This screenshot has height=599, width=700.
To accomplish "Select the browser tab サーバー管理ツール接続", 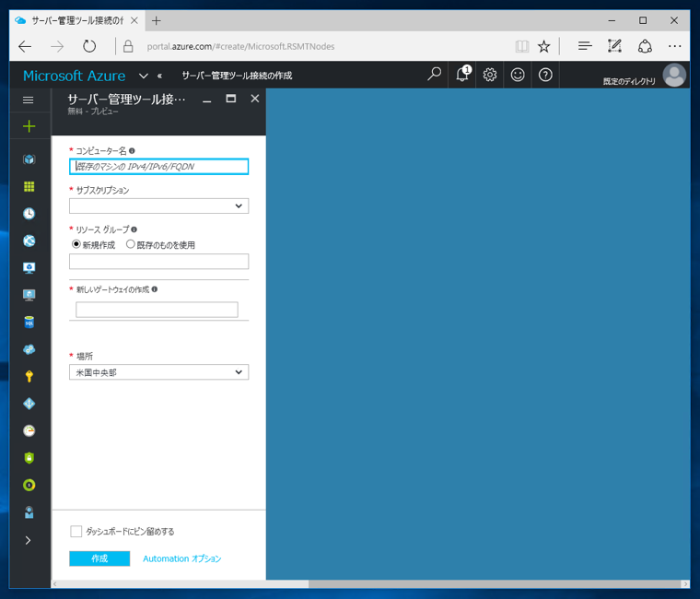I will tap(76, 20).
